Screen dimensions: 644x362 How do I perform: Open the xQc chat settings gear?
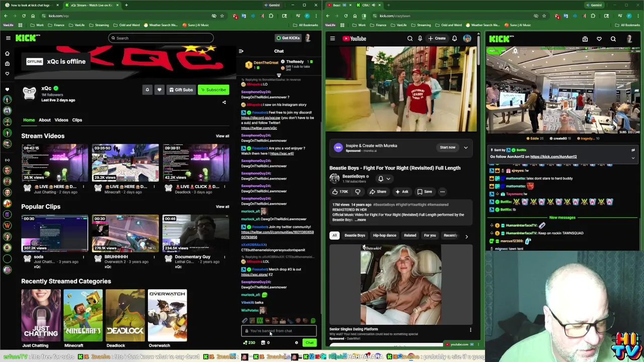pos(296,343)
